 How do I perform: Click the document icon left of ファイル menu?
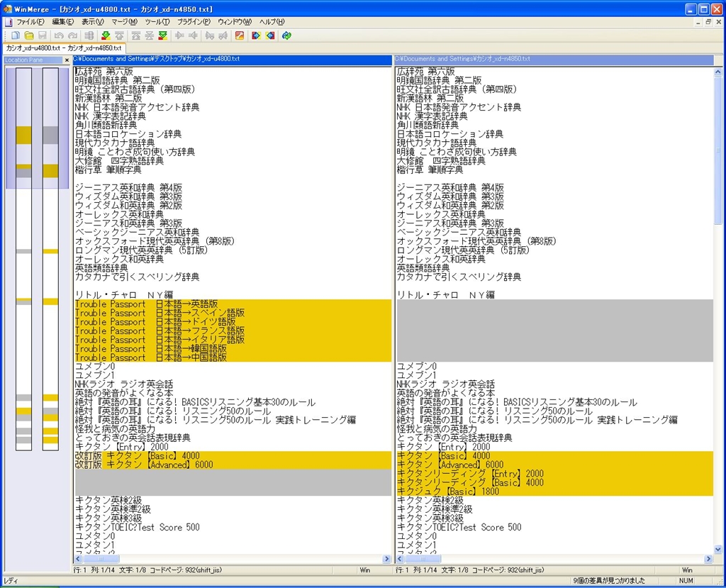pyautogui.click(x=8, y=22)
